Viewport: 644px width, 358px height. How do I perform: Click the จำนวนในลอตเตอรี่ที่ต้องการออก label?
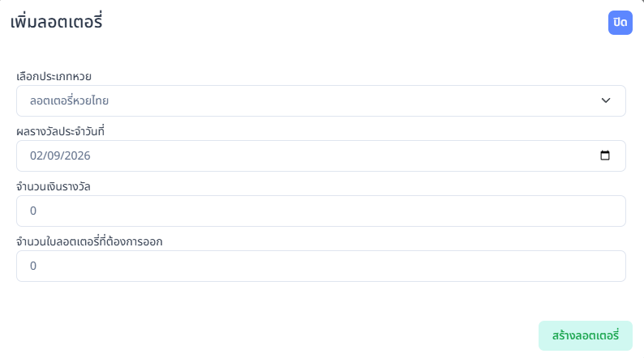[x=89, y=241]
